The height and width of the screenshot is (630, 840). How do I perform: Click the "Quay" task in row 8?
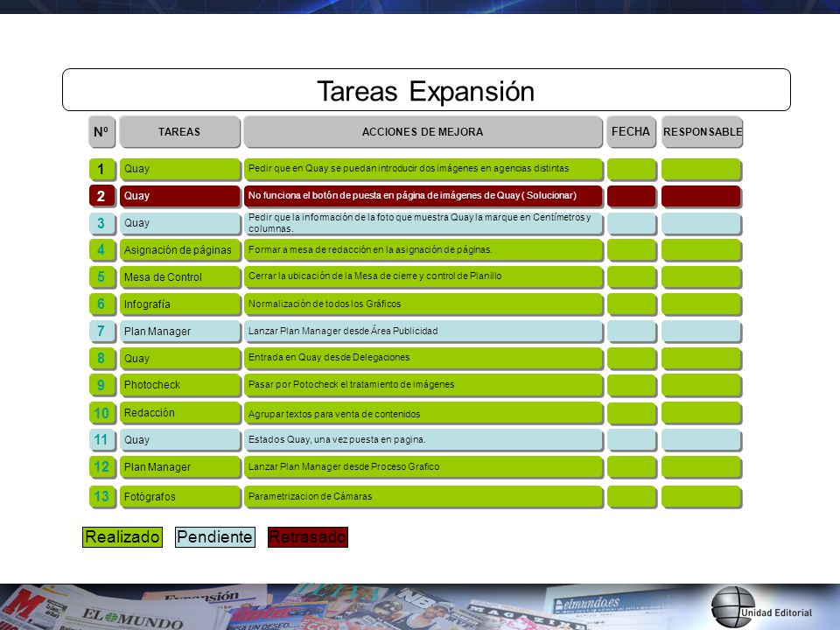tap(180, 359)
